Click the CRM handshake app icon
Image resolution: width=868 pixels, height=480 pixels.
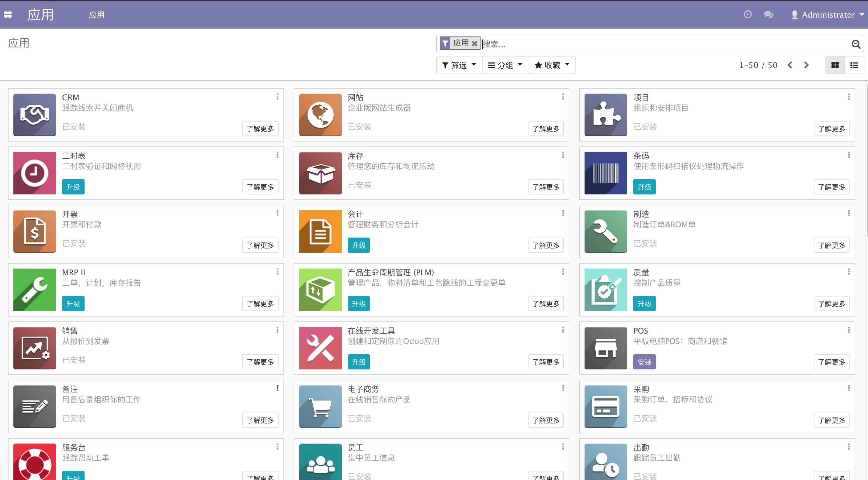coord(34,115)
